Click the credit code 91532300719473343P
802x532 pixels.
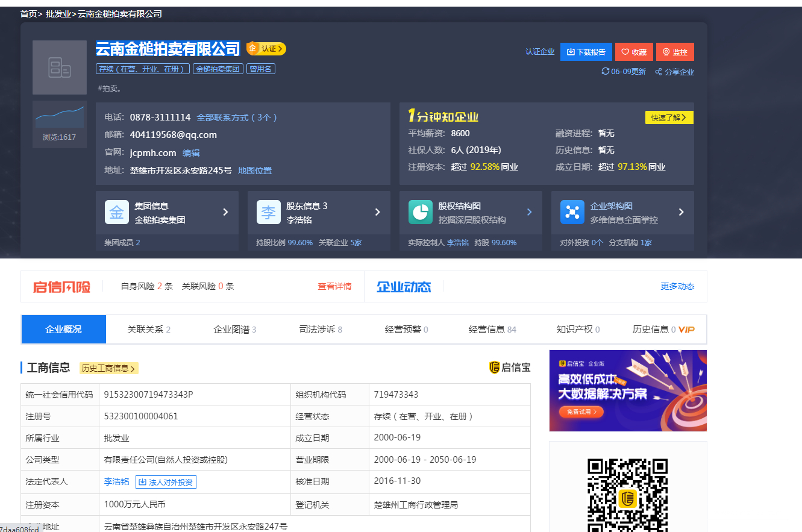click(148, 395)
